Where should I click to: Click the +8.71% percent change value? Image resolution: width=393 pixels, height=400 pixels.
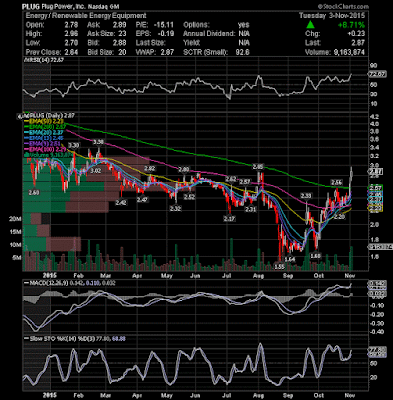351,25
